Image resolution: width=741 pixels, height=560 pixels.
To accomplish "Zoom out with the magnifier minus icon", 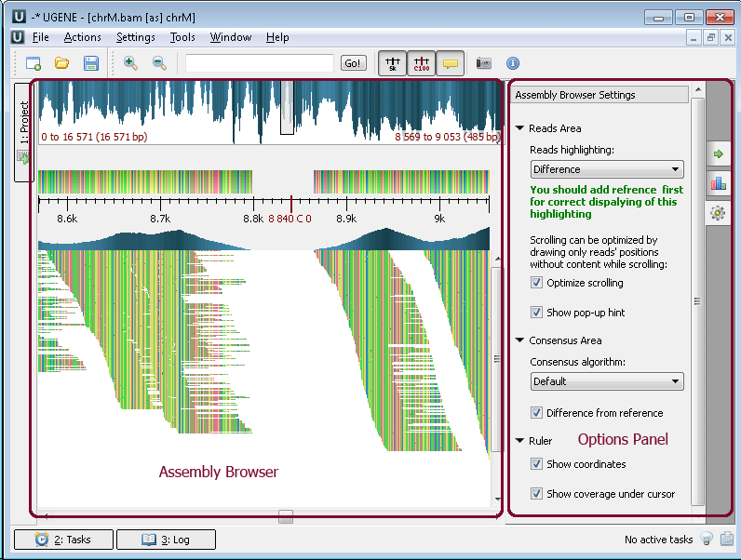I will (160, 63).
